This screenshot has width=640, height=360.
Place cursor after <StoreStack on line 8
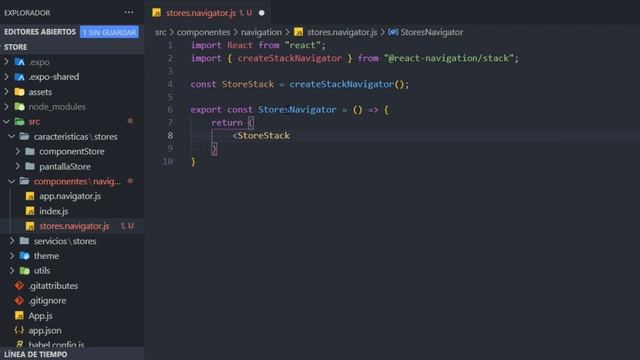(x=291, y=135)
